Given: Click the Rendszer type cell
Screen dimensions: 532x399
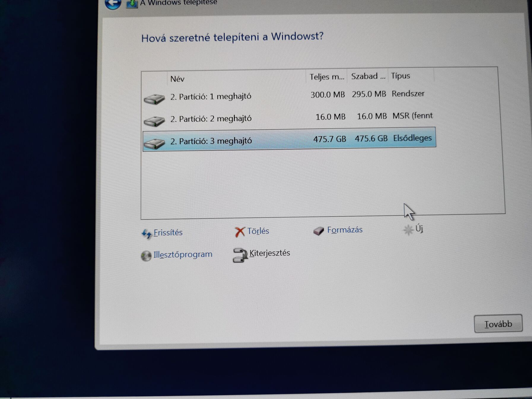Looking at the screenshot, I should click(408, 94).
